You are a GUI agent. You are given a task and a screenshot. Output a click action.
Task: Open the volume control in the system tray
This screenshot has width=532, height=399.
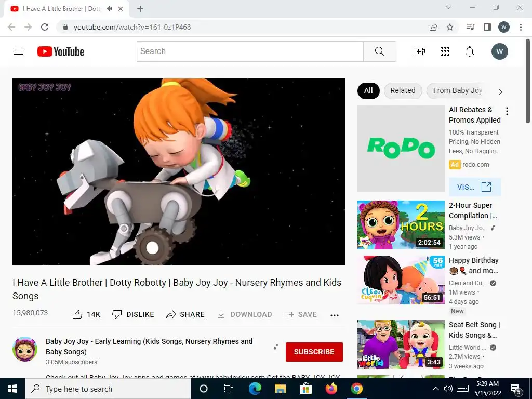point(448,389)
